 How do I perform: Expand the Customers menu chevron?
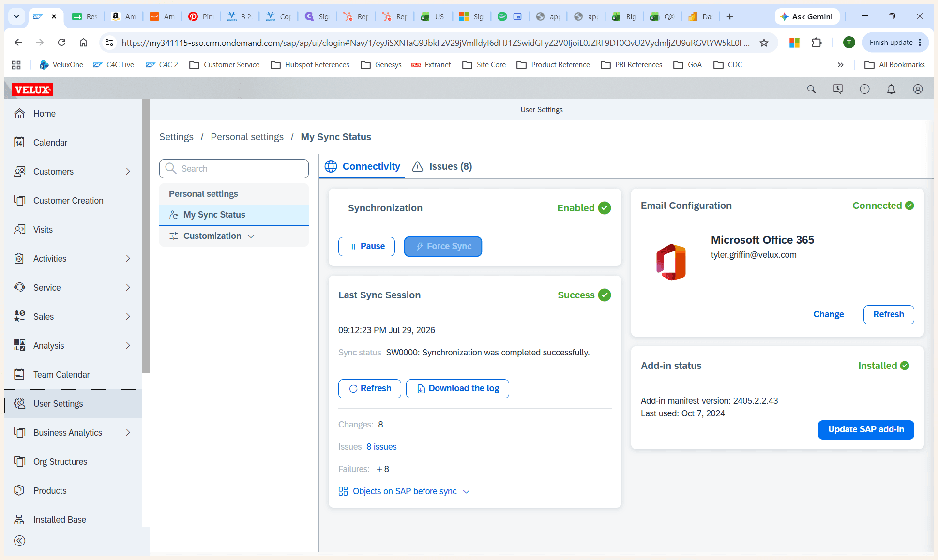[x=128, y=172]
